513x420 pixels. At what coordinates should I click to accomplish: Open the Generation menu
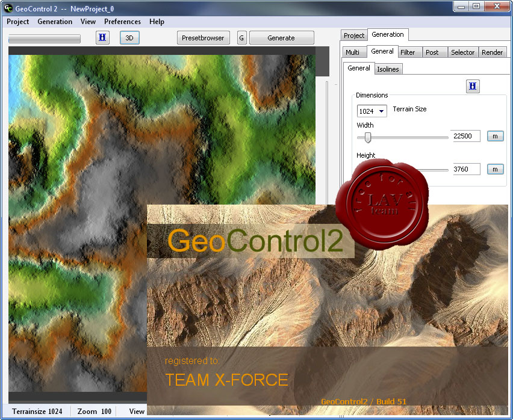(55, 22)
